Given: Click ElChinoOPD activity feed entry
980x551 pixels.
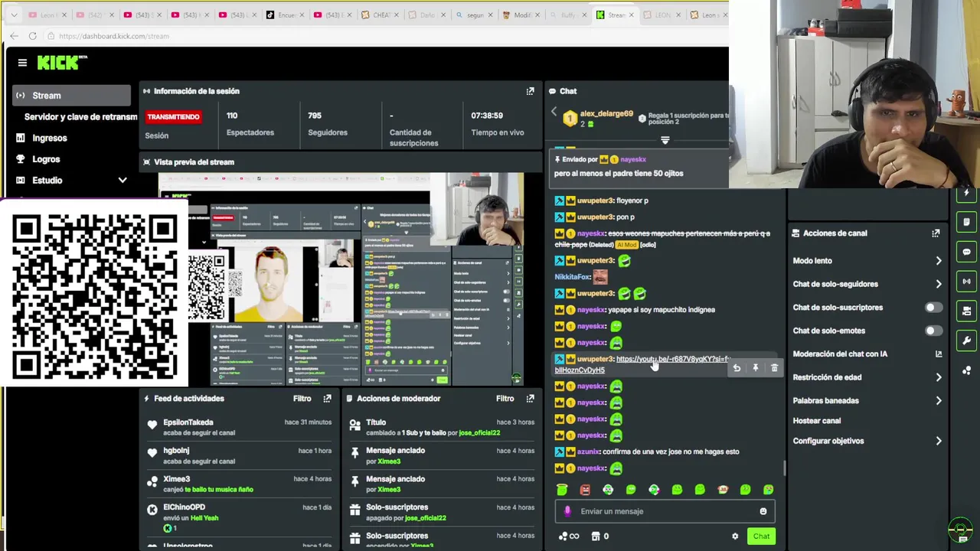Looking at the screenshot, I should click(238, 518).
